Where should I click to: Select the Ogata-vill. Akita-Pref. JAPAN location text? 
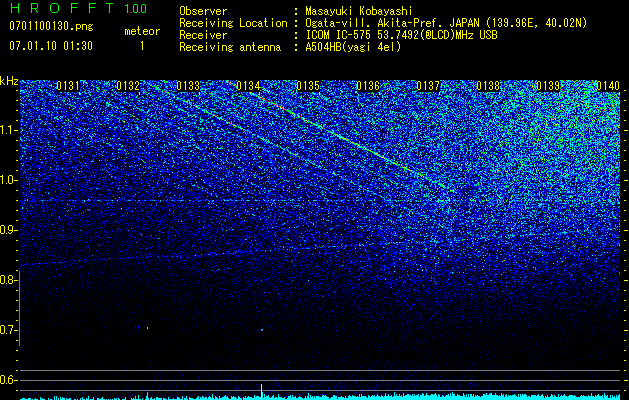pos(446,23)
